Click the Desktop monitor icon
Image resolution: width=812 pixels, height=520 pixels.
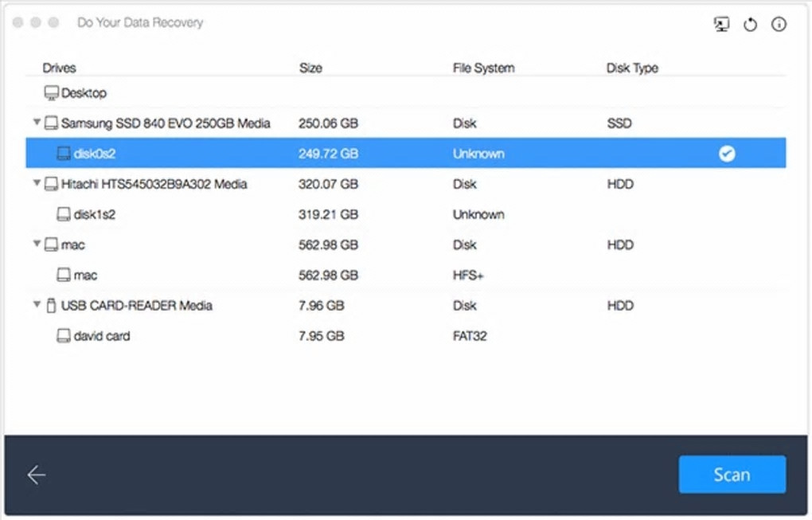pos(51,92)
